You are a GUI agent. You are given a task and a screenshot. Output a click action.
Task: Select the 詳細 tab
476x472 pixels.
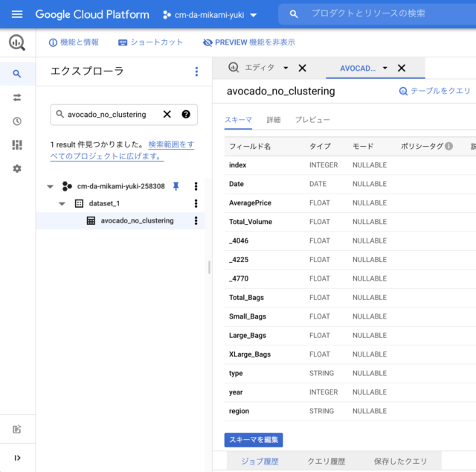click(x=273, y=120)
